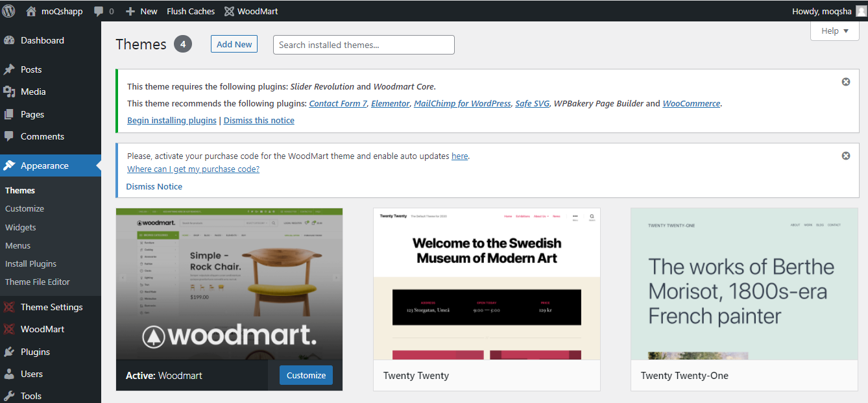Click the 'here' purchase code activation link
This screenshot has height=403, width=868.
click(x=459, y=156)
